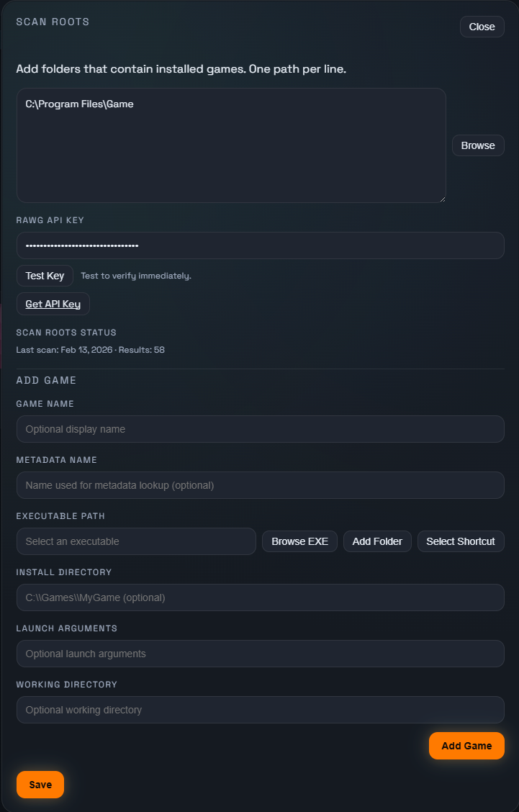Focus the Install Directory field
Image resolution: width=519 pixels, height=812 pixels.
point(260,597)
